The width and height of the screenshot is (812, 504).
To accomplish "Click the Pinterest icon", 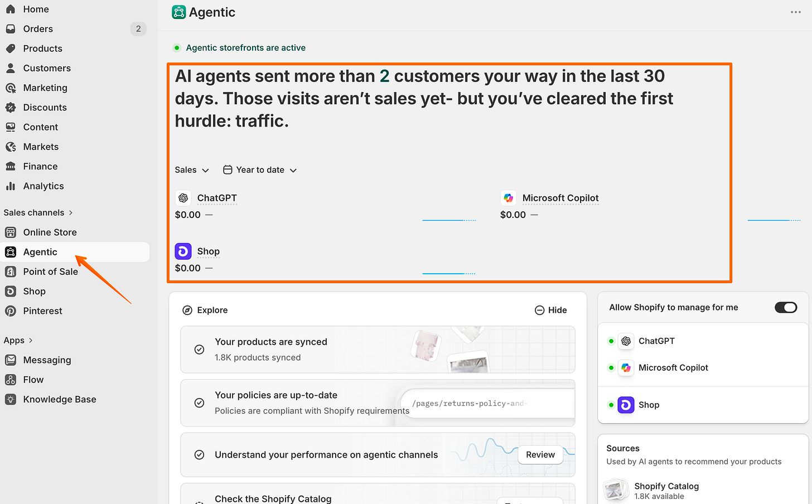I will click(x=11, y=311).
